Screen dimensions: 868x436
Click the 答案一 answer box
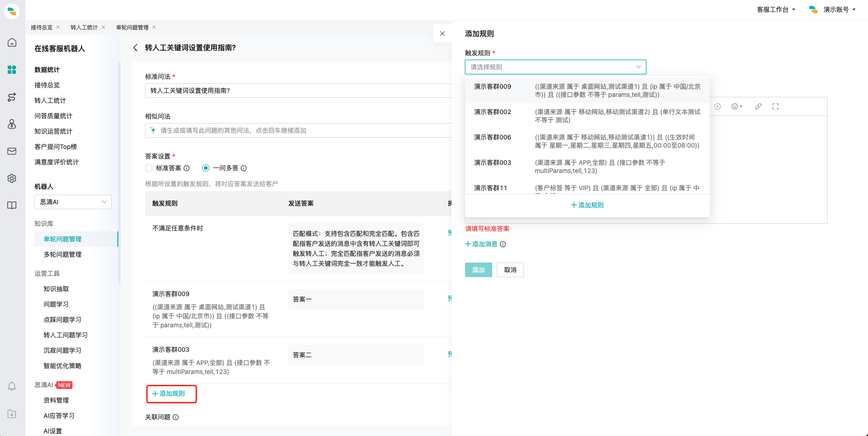pyautogui.click(x=356, y=299)
